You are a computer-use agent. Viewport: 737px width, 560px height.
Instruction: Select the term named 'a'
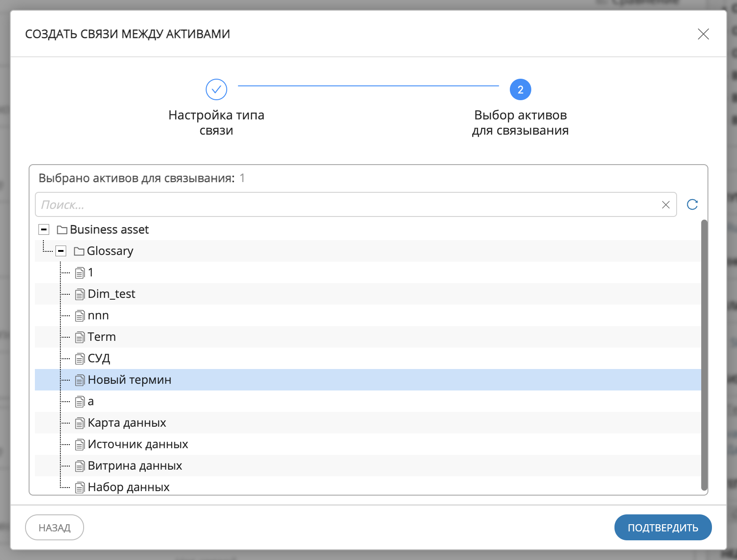(91, 401)
